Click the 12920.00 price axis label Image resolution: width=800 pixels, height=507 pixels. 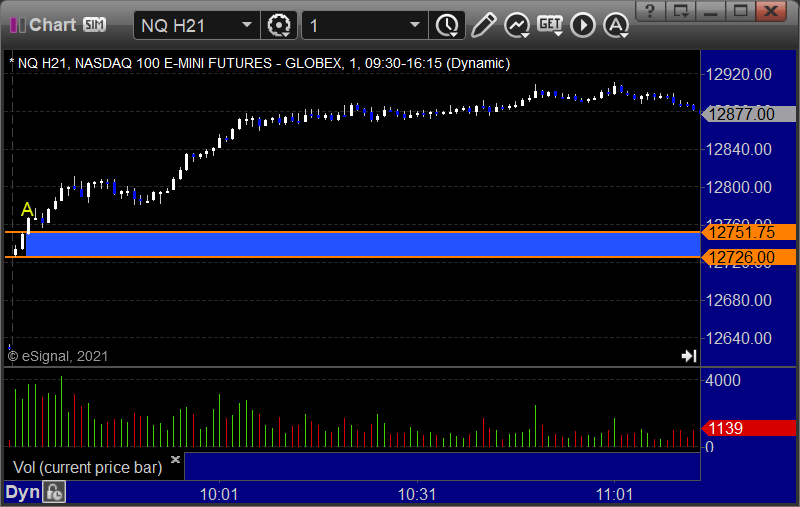pos(738,74)
